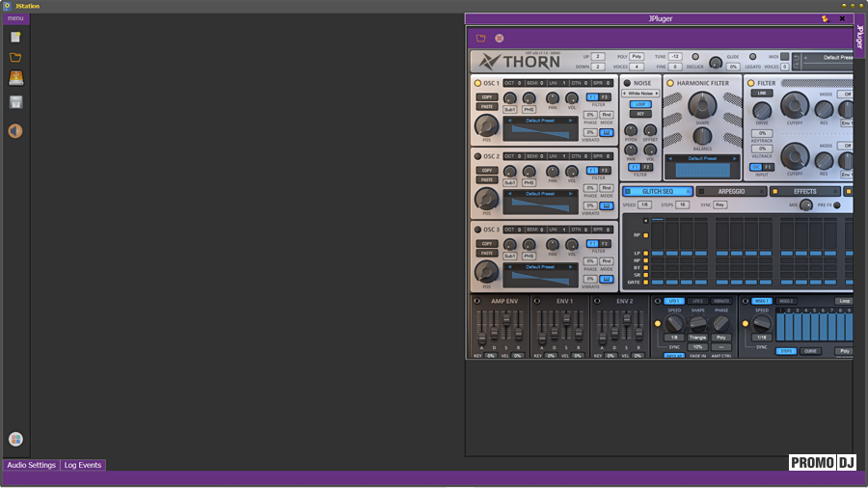
Task: Click the OSC 2 Paste button
Action: pos(487,179)
